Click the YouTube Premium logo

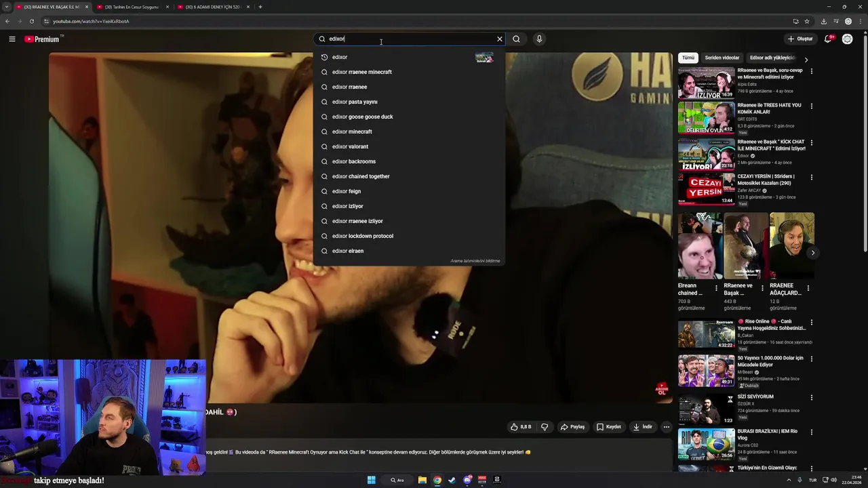pos(43,39)
